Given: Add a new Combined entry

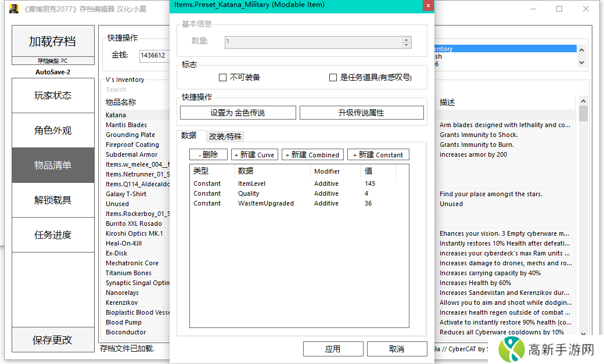Looking at the screenshot, I should coord(312,155).
